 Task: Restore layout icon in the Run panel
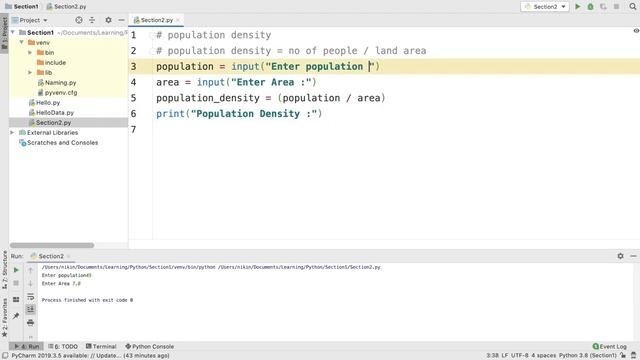(16, 300)
